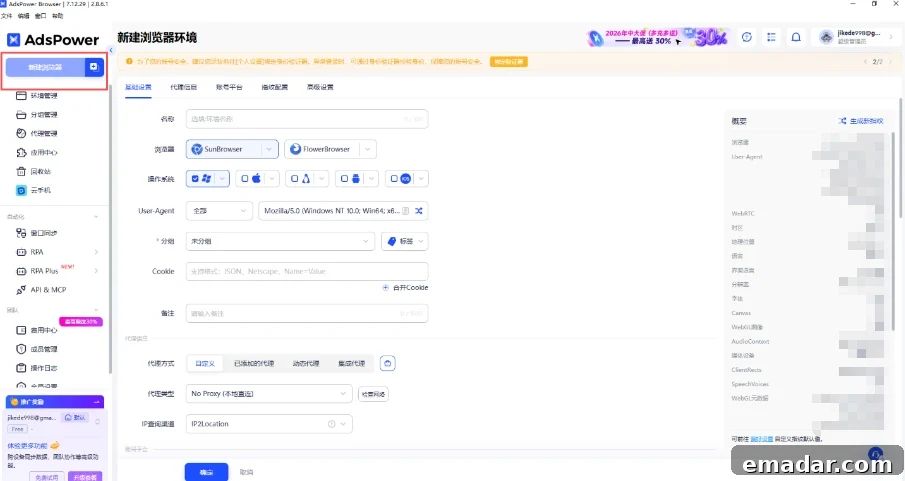Viewport: 905px width, 481px height.
Task: Toggle the macOS Apple checkbox
Action: tap(245, 179)
